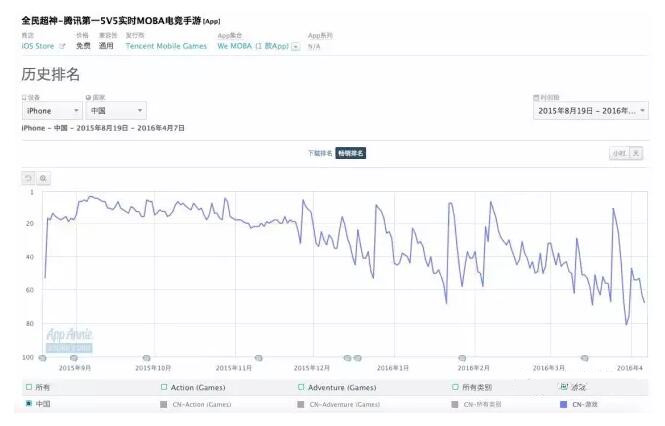
Task: Open the We MOBA app collection link
Action: tap(253, 46)
